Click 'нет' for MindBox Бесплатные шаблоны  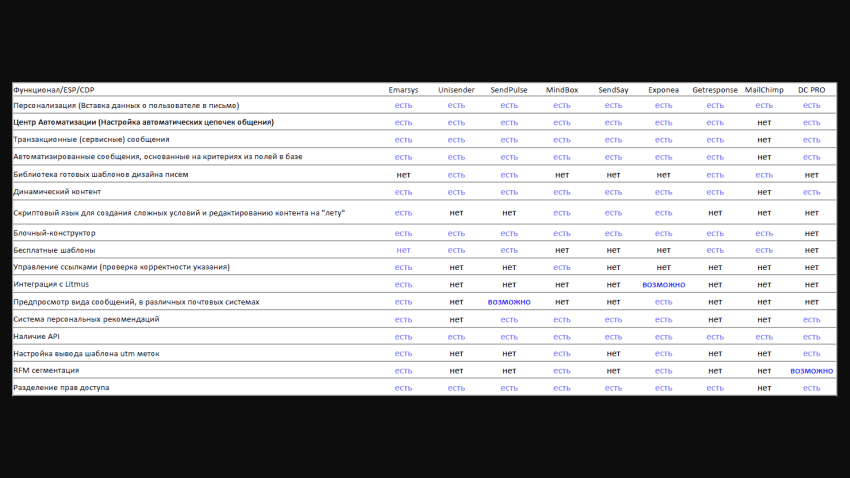(x=562, y=250)
